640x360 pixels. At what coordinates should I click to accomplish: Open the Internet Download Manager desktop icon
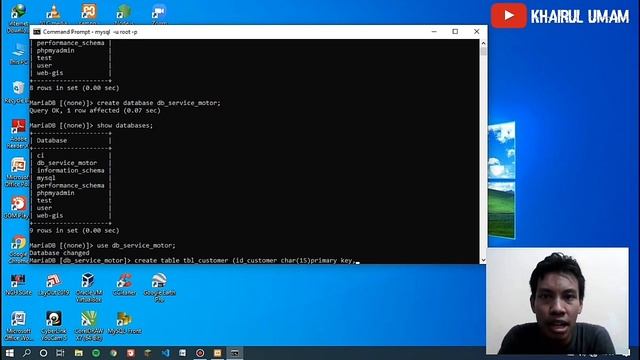click(18, 16)
